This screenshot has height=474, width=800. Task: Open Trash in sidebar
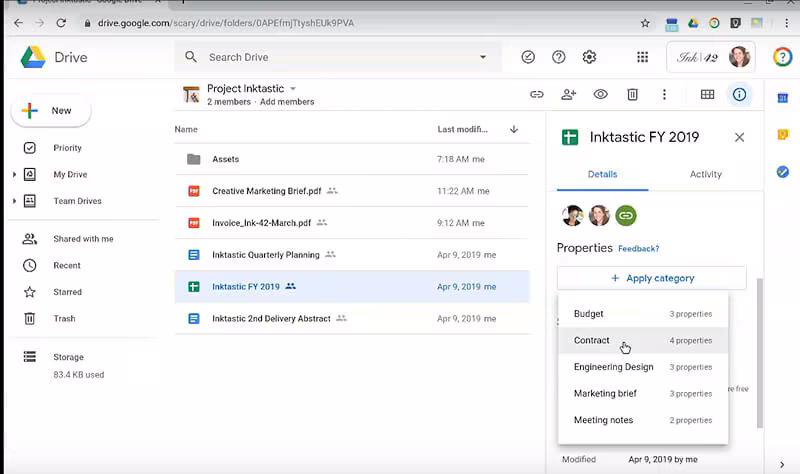64,318
